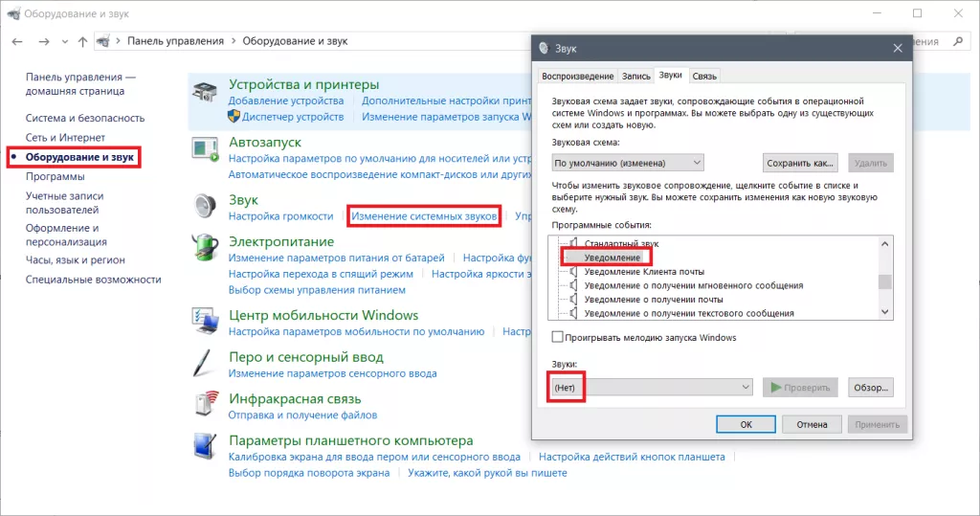This screenshot has width=980, height=516.
Task: Click the Power Options battery icon
Action: coord(205,248)
